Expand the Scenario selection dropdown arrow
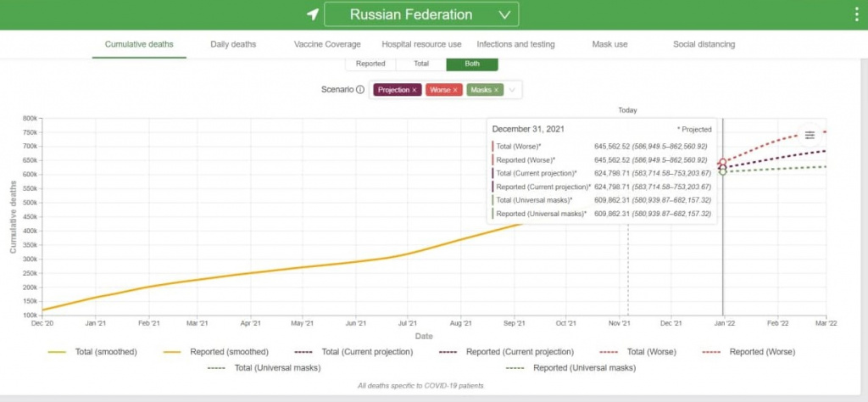 click(512, 90)
